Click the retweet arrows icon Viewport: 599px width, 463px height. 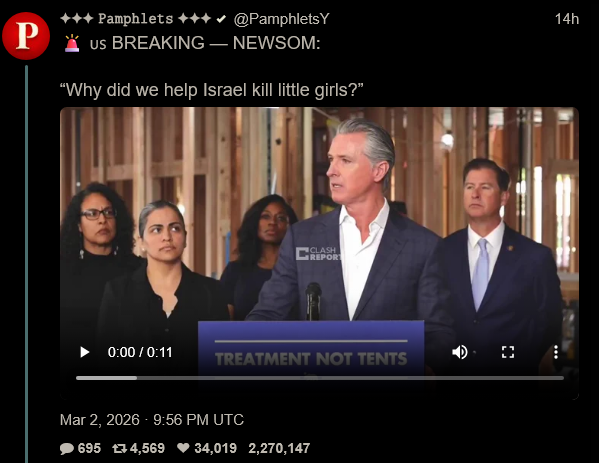[x=120, y=448]
